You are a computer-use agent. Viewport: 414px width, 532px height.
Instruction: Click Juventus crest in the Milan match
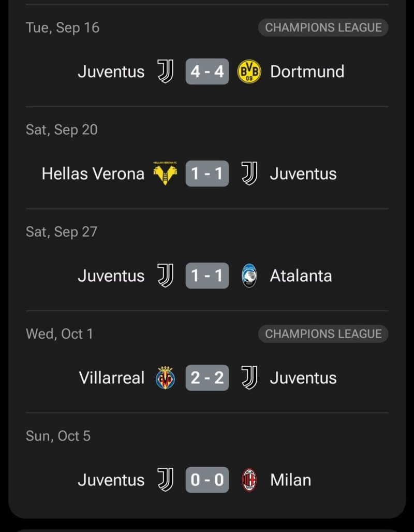[x=165, y=480]
